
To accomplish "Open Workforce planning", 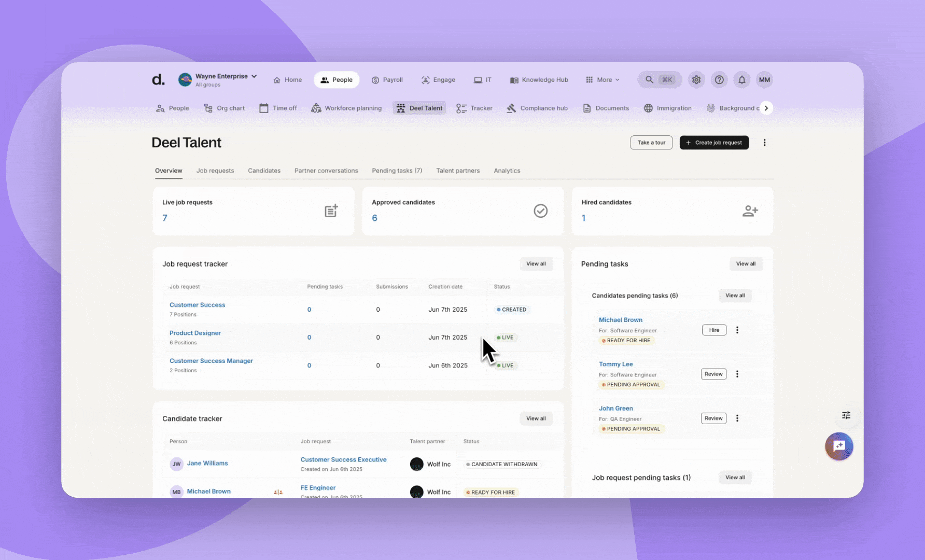I will point(346,108).
